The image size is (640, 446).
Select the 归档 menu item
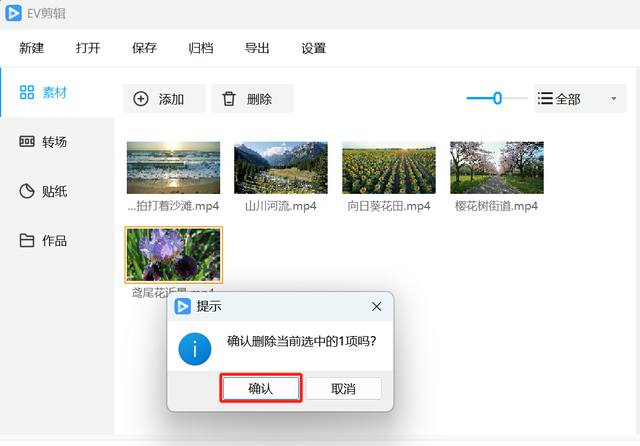click(200, 48)
